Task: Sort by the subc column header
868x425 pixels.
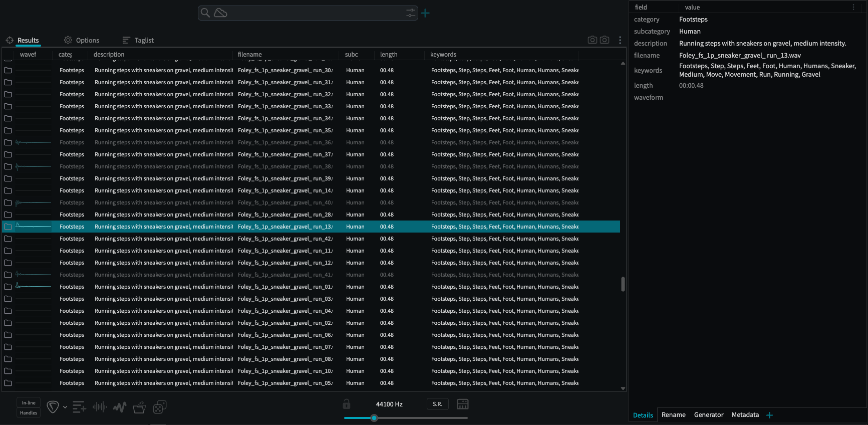Action: (352, 54)
